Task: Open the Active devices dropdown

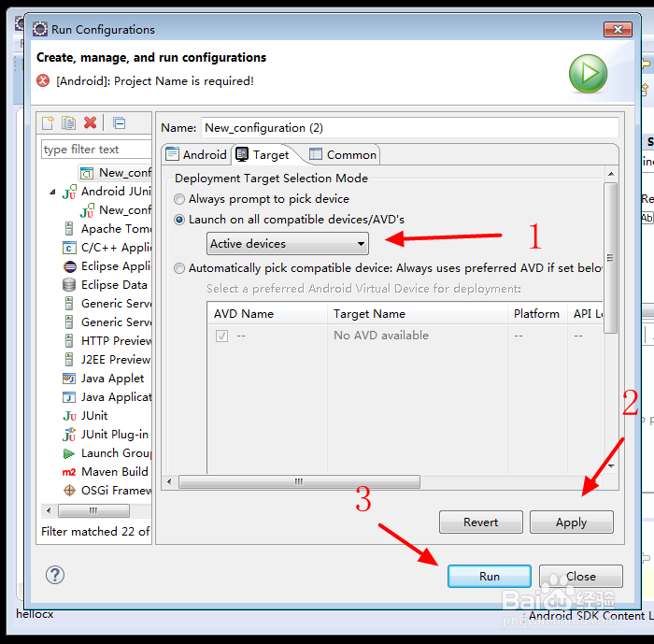Action: click(288, 243)
